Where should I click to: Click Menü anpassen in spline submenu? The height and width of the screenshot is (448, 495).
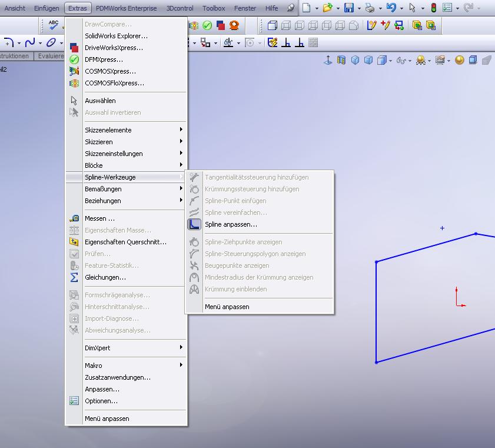[x=227, y=307]
